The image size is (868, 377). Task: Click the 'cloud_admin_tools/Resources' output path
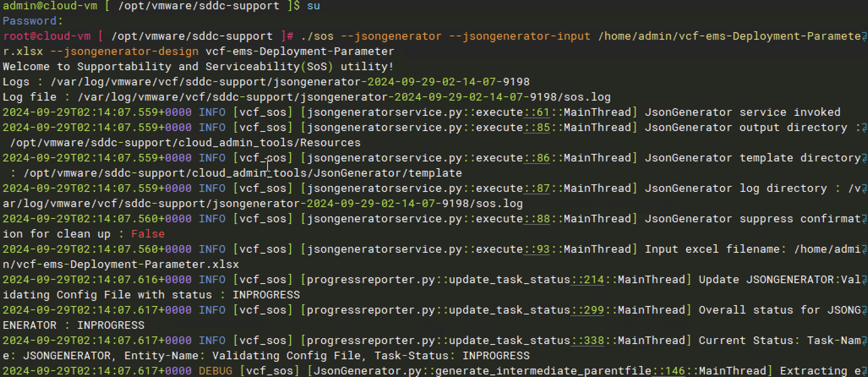[269, 143]
